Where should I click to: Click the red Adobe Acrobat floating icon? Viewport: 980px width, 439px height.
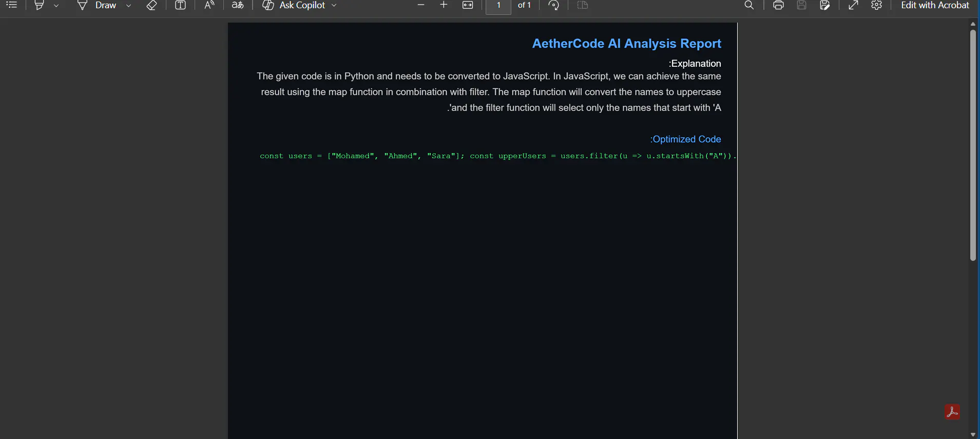(952, 412)
